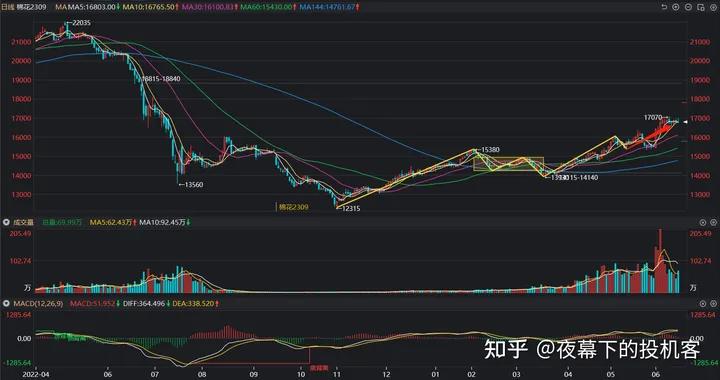Click the 12315 bottom price label
Viewport: 720px width, 380px height.
(x=351, y=208)
